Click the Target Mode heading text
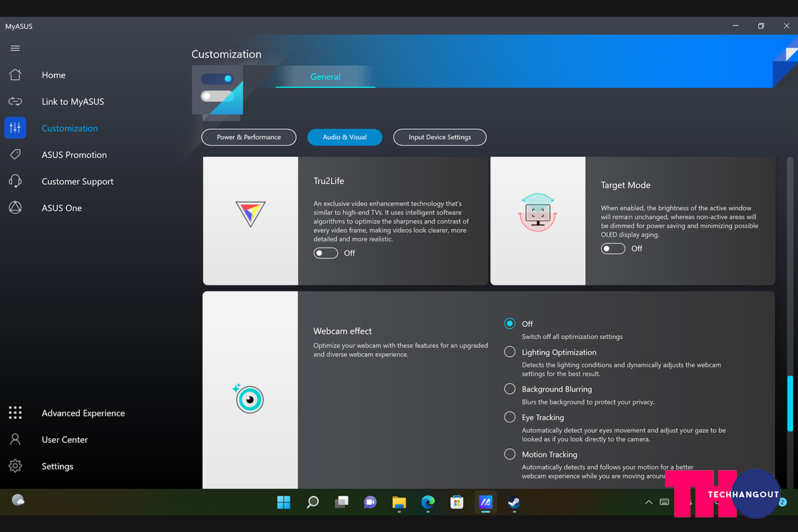The width and height of the screenshot is (798, 532). point(626,185)
